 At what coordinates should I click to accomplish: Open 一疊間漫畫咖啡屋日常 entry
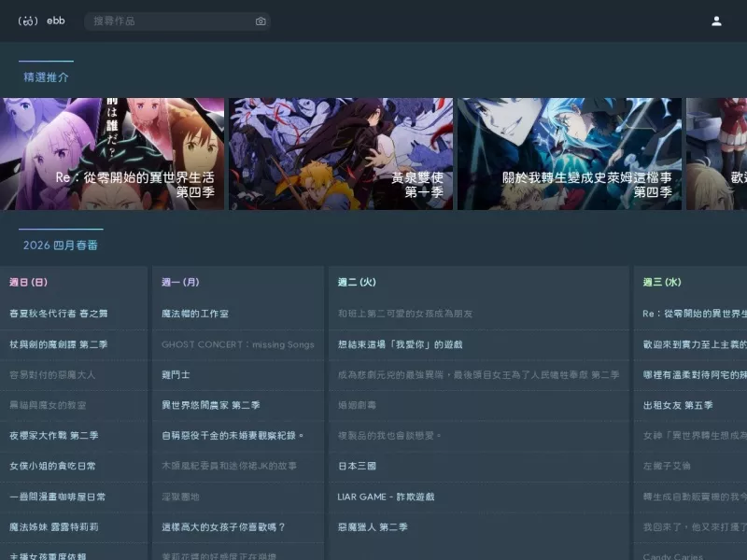tap(57, 497)
